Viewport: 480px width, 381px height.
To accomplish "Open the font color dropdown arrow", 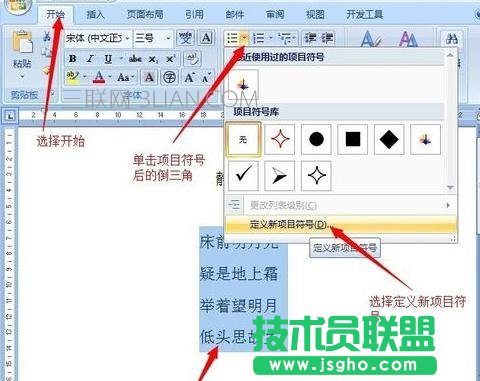I will coord(110,77).
